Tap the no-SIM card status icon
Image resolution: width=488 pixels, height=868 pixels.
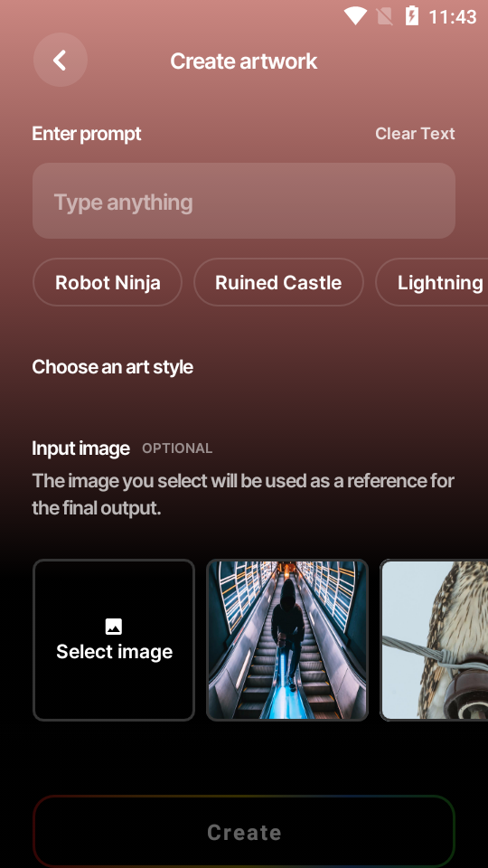pos(385,16)
